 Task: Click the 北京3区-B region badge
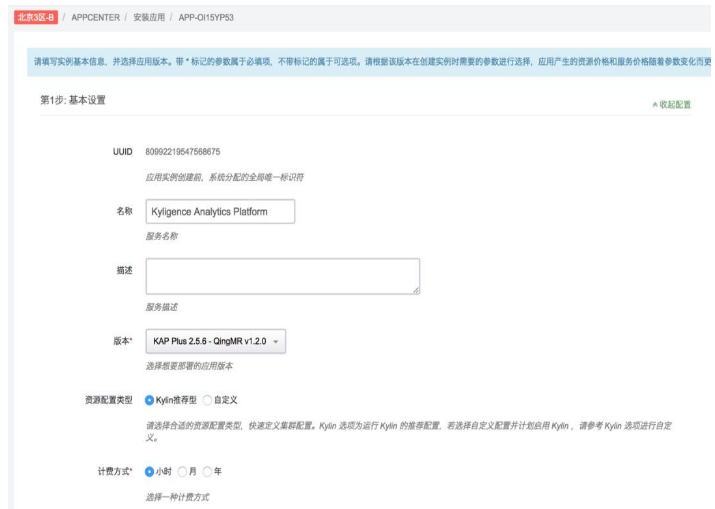pyautogui.click(x=36, y=17)
